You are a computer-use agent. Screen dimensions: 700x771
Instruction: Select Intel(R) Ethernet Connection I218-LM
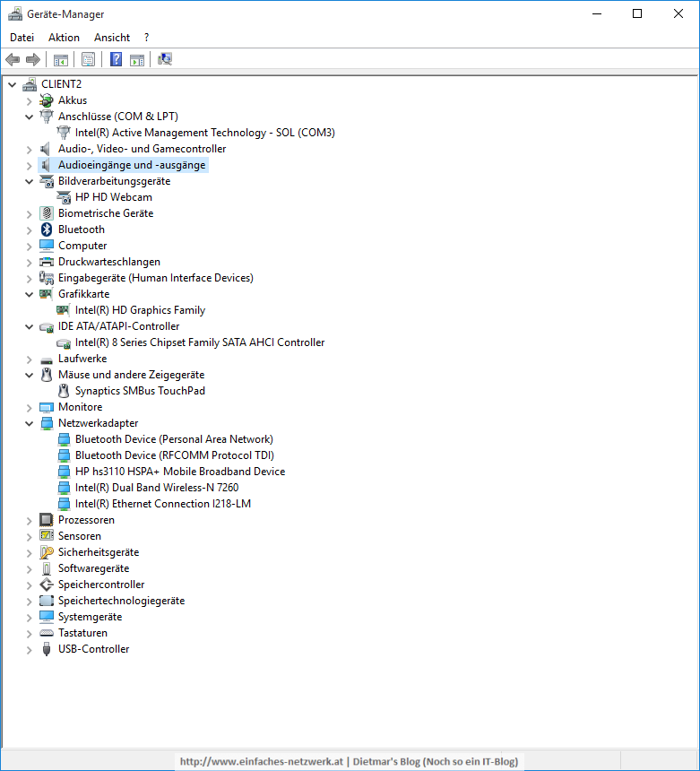(163, 504)
